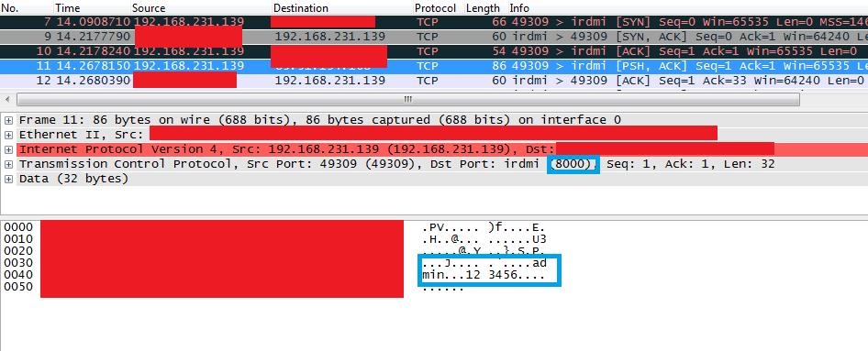This screenshot has width=868, height=351.
Task: Click length value 86 in packet 11
Action: point(499,66)
